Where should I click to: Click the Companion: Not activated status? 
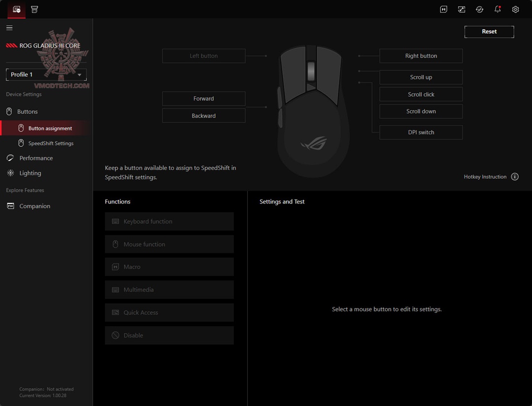pos(46,389)
